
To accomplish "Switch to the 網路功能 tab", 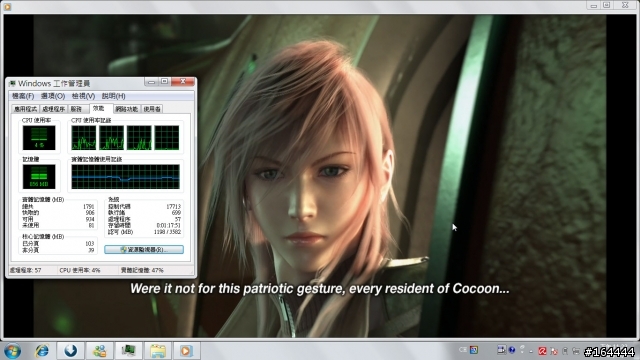I will [127, 109].
